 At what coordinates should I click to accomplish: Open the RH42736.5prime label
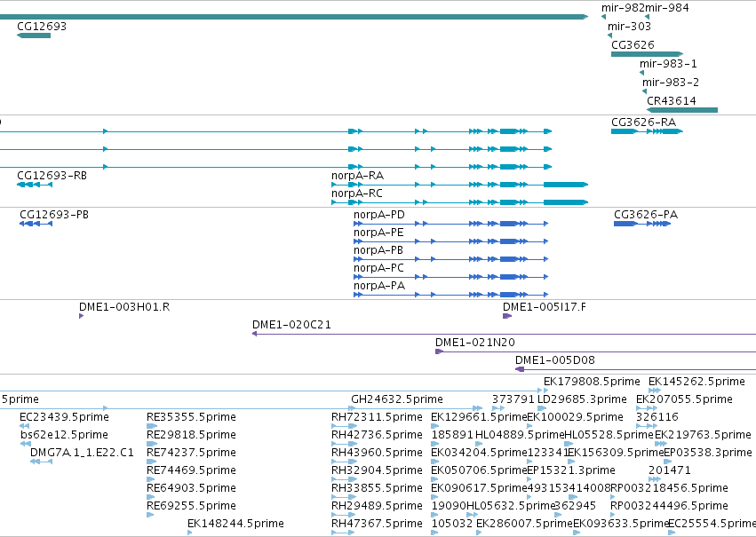[x=377, y=435]
